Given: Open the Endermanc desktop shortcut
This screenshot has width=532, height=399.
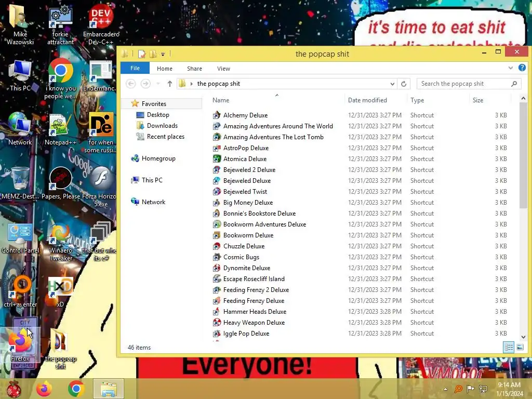Looking at the screenshot, I should click(x=99, y=75).
